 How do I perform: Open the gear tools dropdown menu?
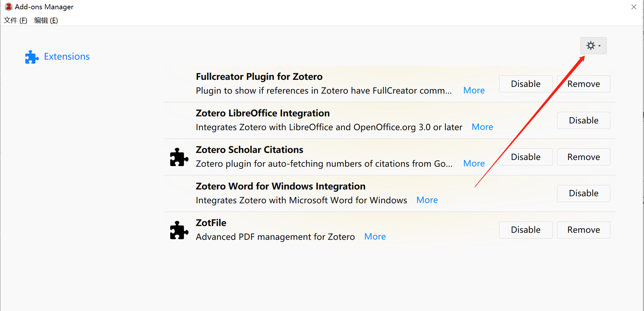click(593, 46)
